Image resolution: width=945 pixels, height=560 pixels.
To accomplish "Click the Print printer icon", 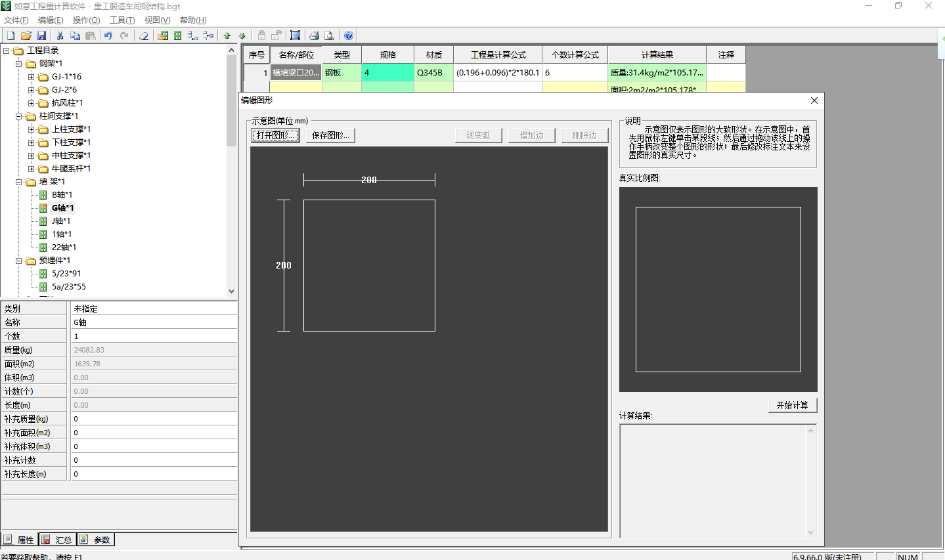I will coord(314,35).
